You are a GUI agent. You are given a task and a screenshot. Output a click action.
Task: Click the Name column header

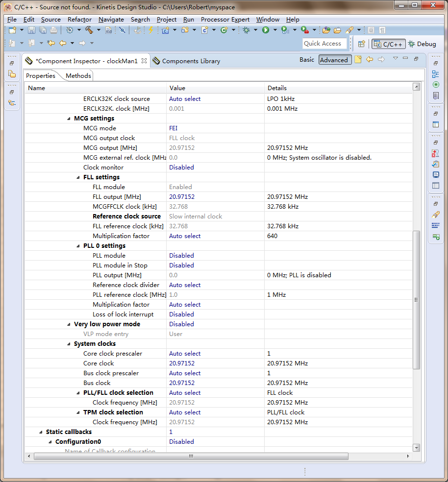click(96, 88)
